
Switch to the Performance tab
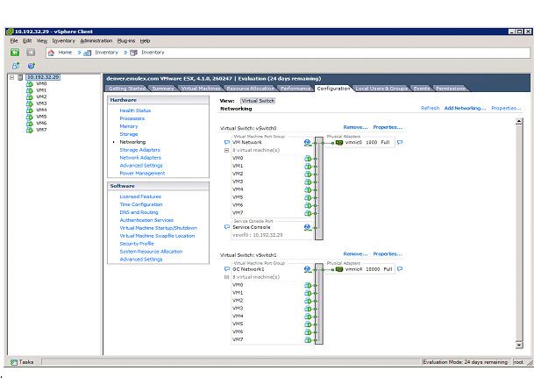tap(295, 89)
